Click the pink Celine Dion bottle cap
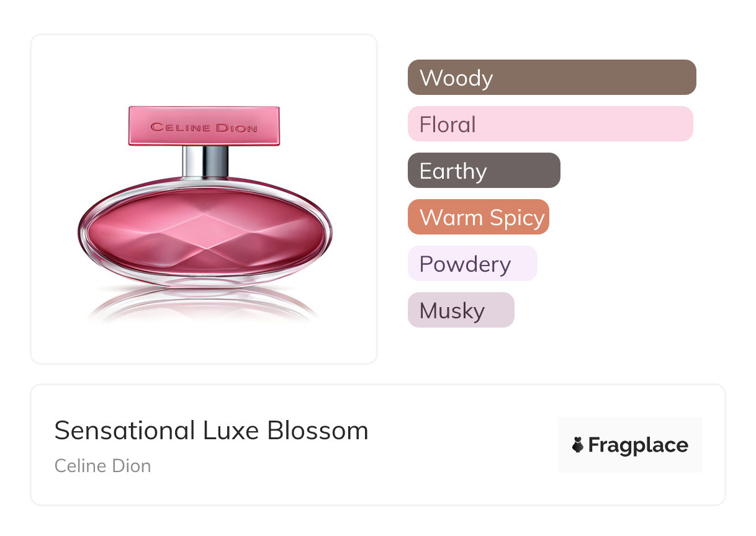Image resolution: width=756 pixels, height=536 pixels. pos(204,126)
